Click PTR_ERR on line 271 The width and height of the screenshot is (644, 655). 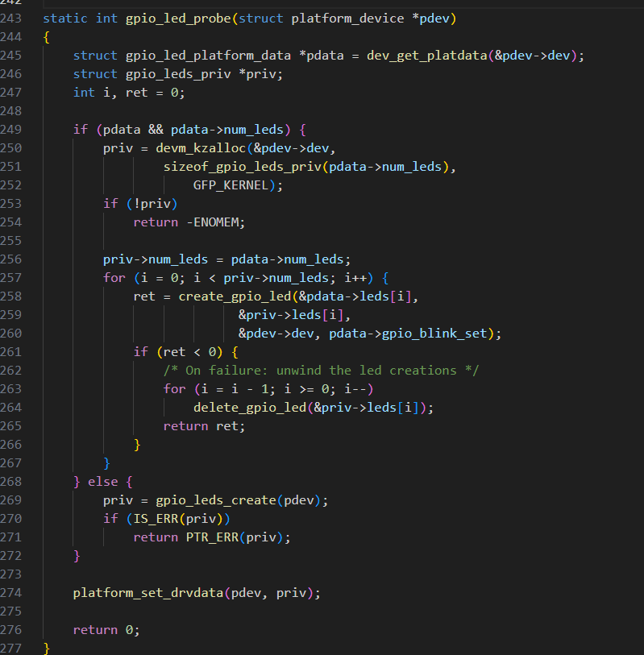tap(212, 537)
